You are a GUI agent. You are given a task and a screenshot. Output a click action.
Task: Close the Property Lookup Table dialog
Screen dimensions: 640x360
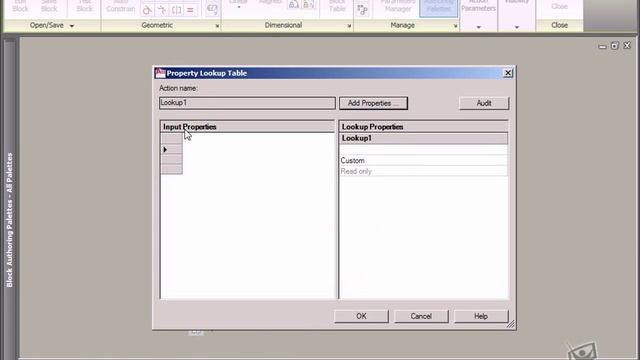[x=508, y=73]
